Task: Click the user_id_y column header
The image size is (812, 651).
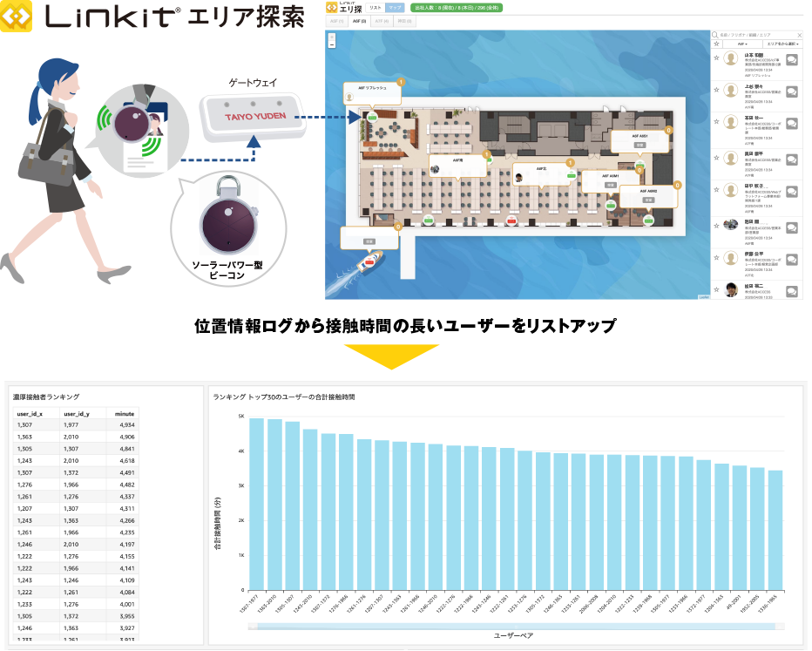Action: [76, 414]
